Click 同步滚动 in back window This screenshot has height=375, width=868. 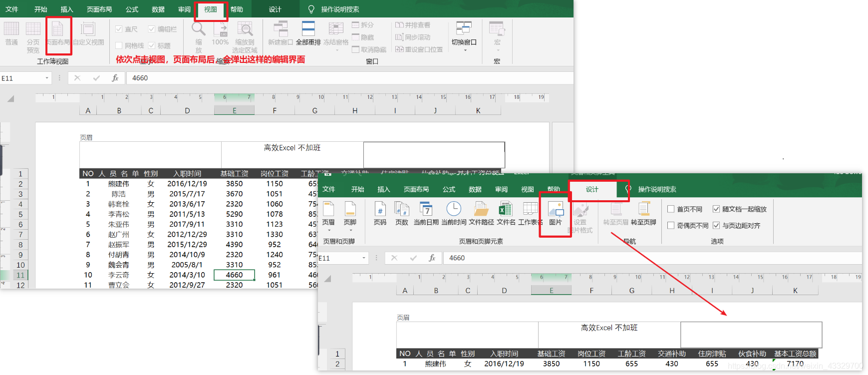pyautogui.click(x=413, y=37)
